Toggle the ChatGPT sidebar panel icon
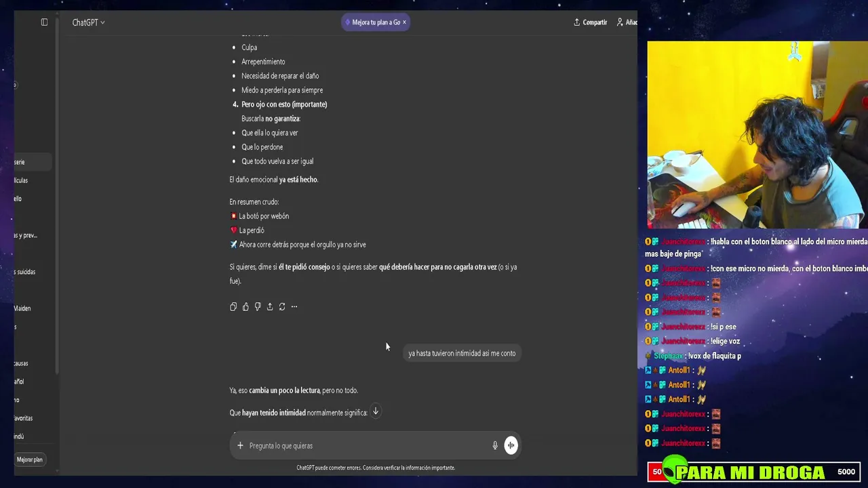The height and width of the screenshot is (488, 868). (44, 22)
